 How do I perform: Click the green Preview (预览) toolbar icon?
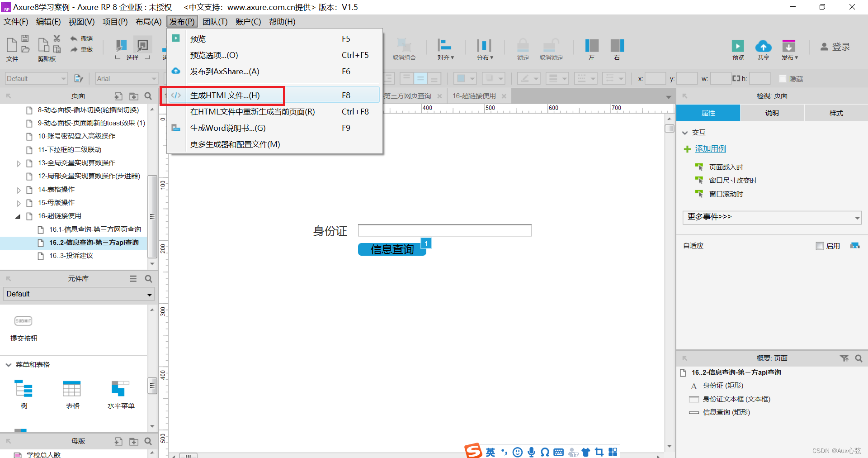click(x=738, y=46)
